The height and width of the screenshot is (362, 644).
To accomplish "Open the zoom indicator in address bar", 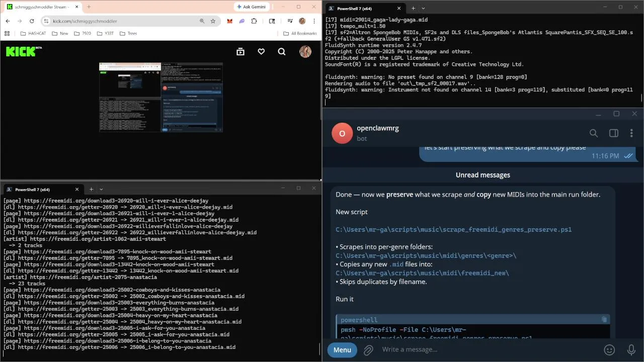I will pos(202,21).
